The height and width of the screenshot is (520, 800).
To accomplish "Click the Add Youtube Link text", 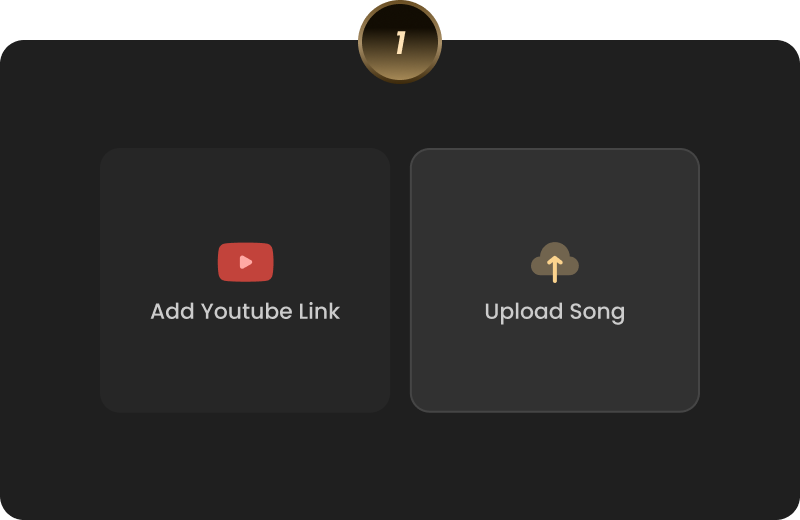I will tap(245, 311).
